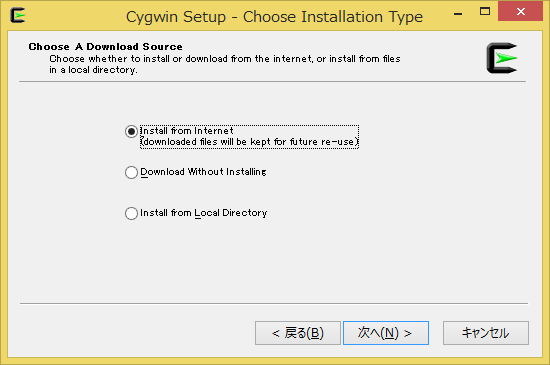
Task: Go back with the 戻る(B) button
Action: click(298, 333)
